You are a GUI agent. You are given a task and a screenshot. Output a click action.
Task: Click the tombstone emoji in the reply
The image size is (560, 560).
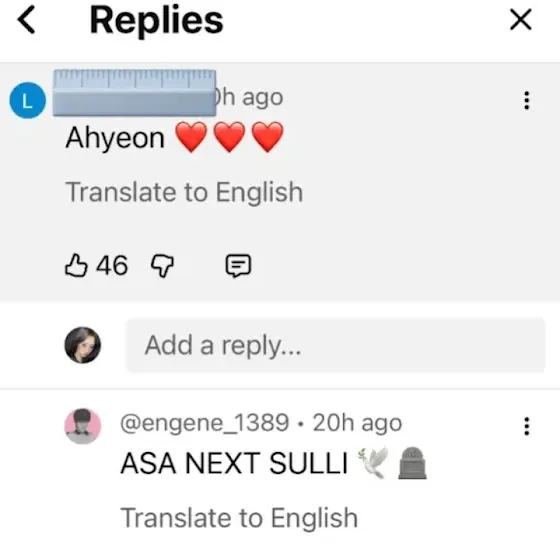click(x=412, y=463)
